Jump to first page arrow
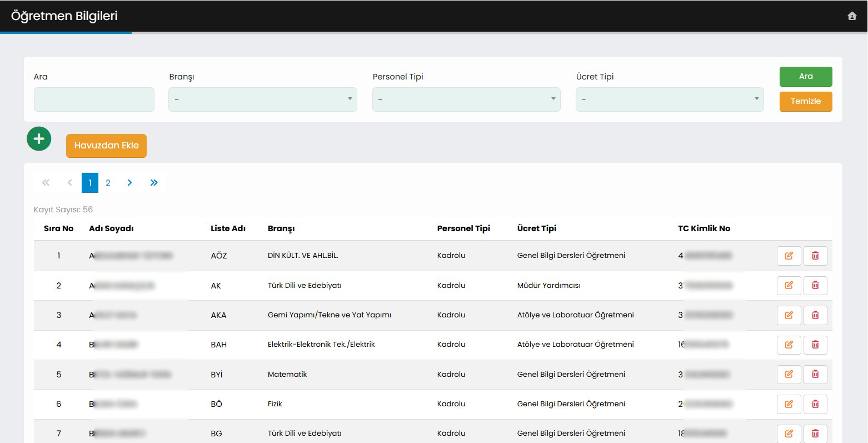Viewport: 868px width, 443px height. 46,183
